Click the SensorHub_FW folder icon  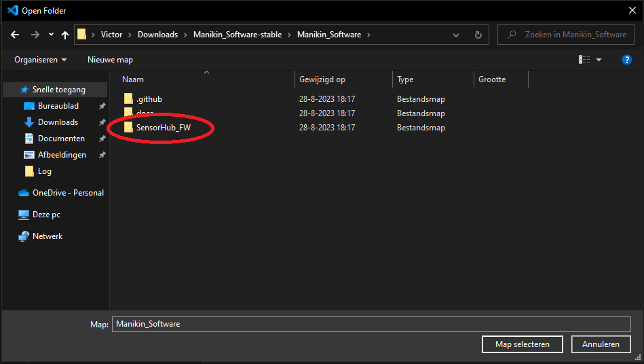pos(128,128)
